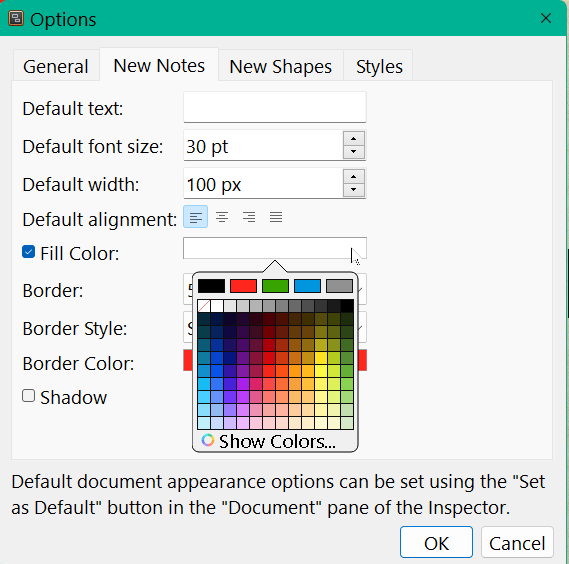
Task: Switch to the General tab
Action: 56,66
